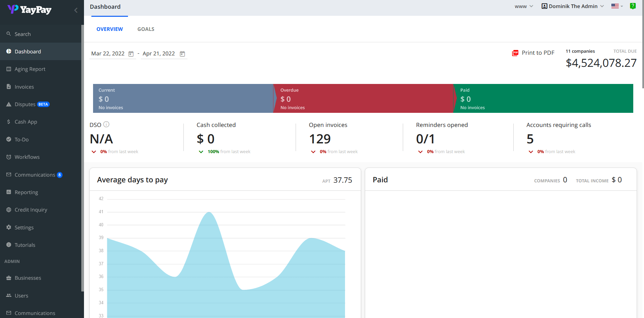Click the Dashboard pie icon in sidebar
The width and height of the screenshot is (644, 318).
coord(9,51)
